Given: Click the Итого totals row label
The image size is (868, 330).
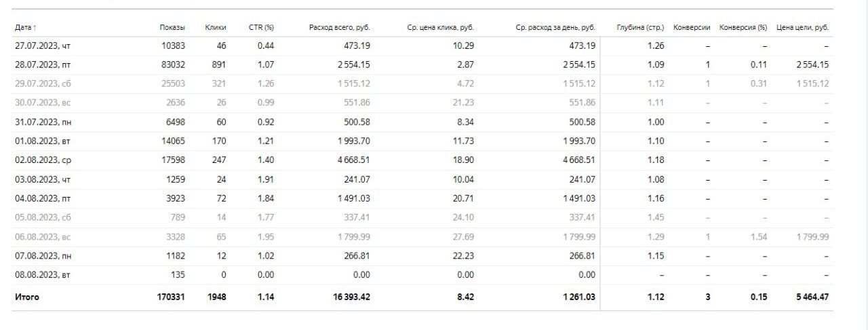Looking at the screenshot, I should pos(27,297).
